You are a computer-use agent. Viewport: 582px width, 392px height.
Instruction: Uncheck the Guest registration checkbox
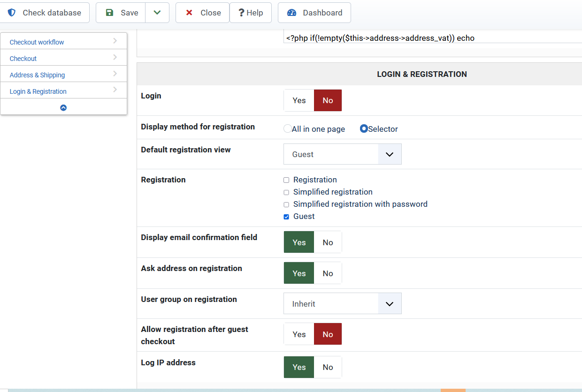click(x=286, y=217)
